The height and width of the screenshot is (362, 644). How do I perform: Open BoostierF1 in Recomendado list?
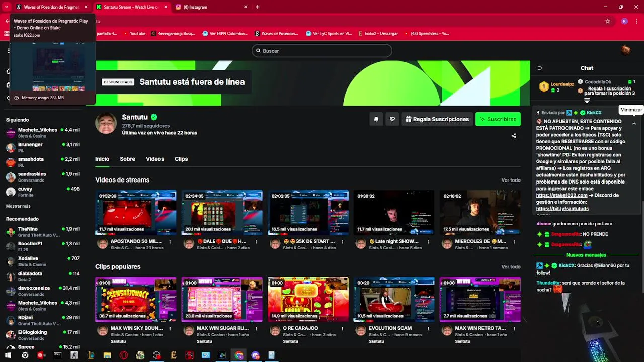[43, 246]
